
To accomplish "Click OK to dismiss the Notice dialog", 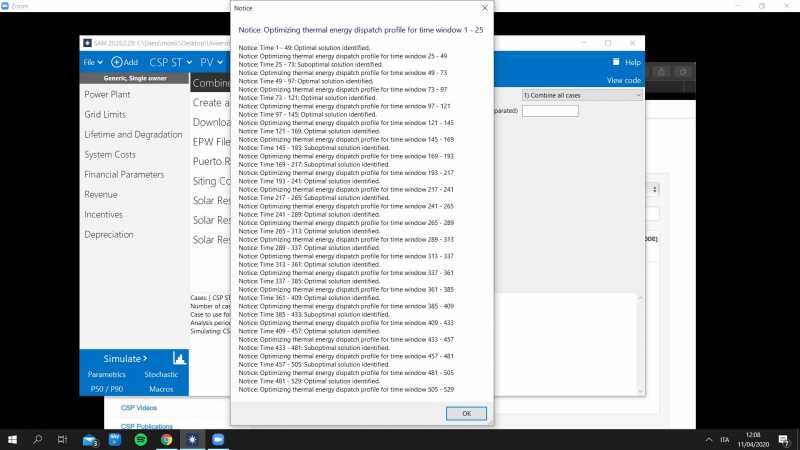I will 466,413.
